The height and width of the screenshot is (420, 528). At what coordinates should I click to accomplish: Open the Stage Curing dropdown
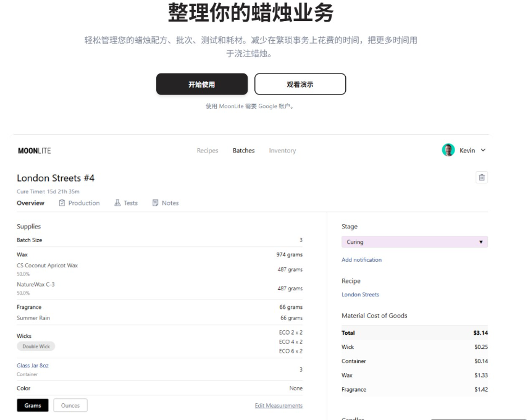coord(414,242)
